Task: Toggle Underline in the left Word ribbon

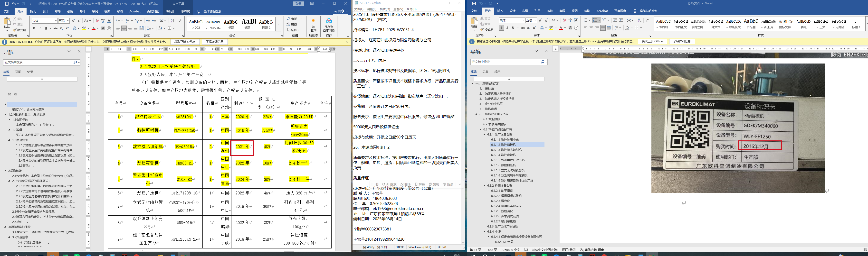Action: 46,28
